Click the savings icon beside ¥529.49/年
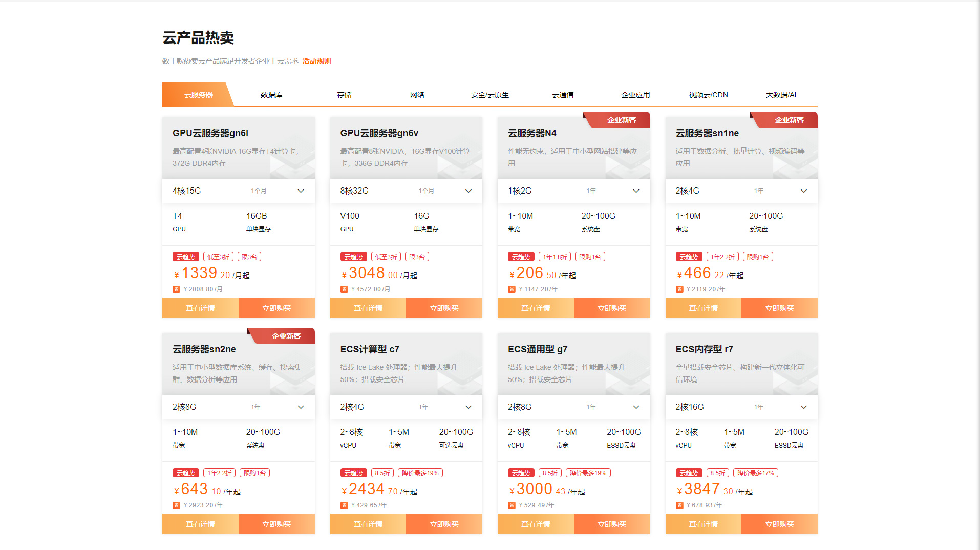 512,505
